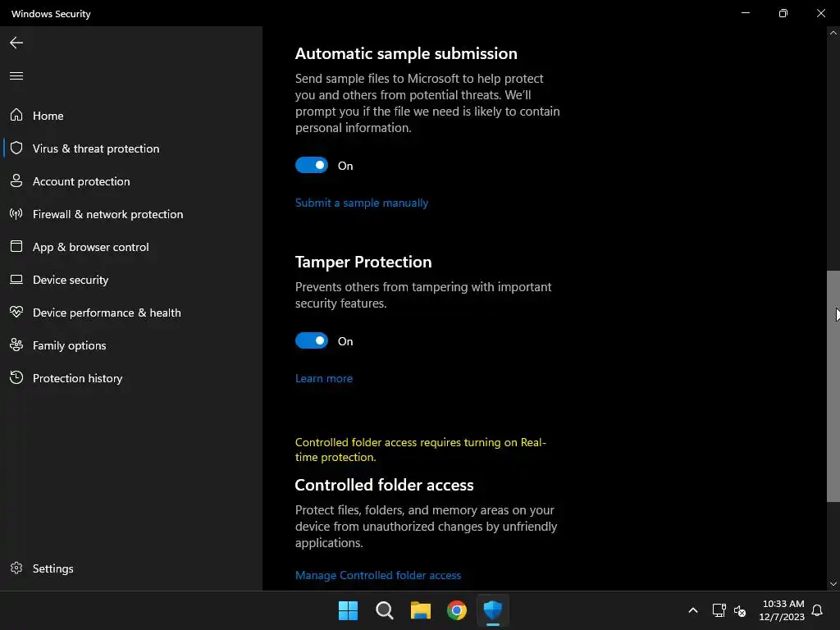Select App & browser control label
The width and height of the screenshot is (840, 630).
90,247
